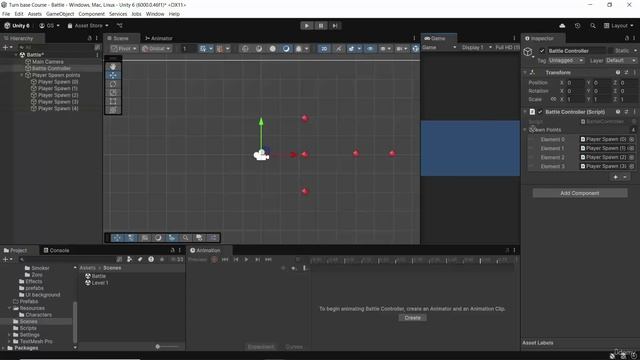Select the Battle scene asset

click(x=95, y=276)
